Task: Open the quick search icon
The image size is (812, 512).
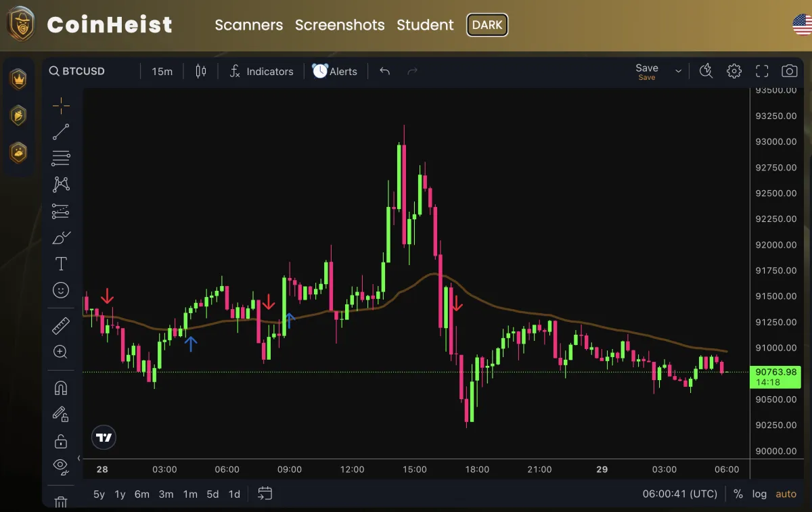Action: pyautogui.click(x=706, y=71)
